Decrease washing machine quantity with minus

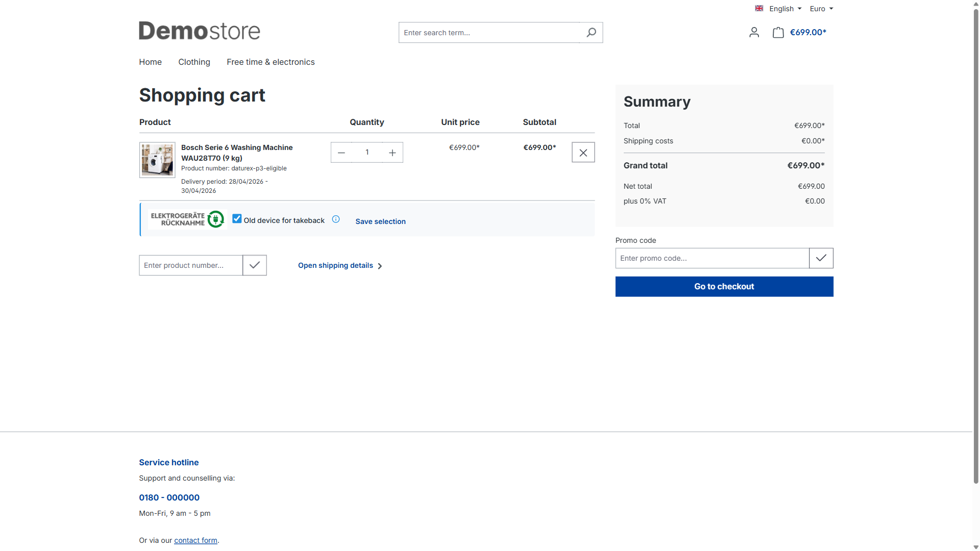click(x=341, y=153)
